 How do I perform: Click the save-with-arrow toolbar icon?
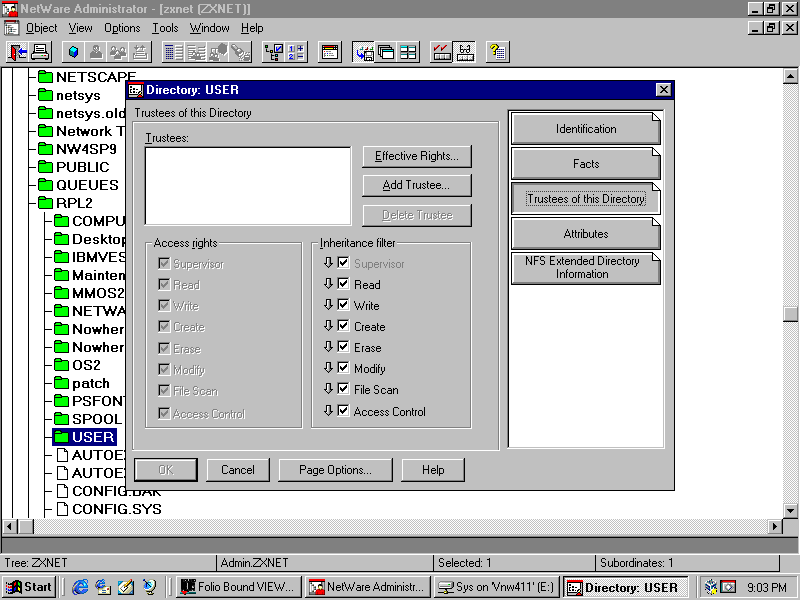[364, 52]
